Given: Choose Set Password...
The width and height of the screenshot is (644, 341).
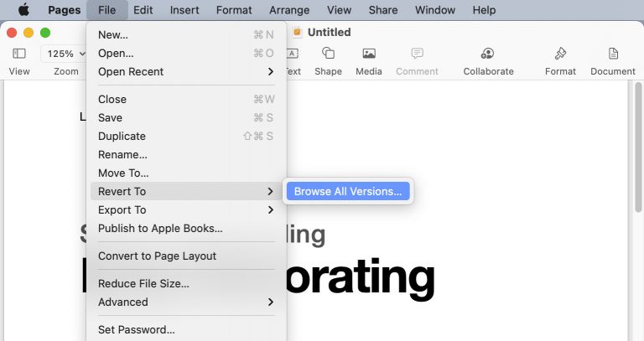Looking at the screenshot, I should pos(185,329).
